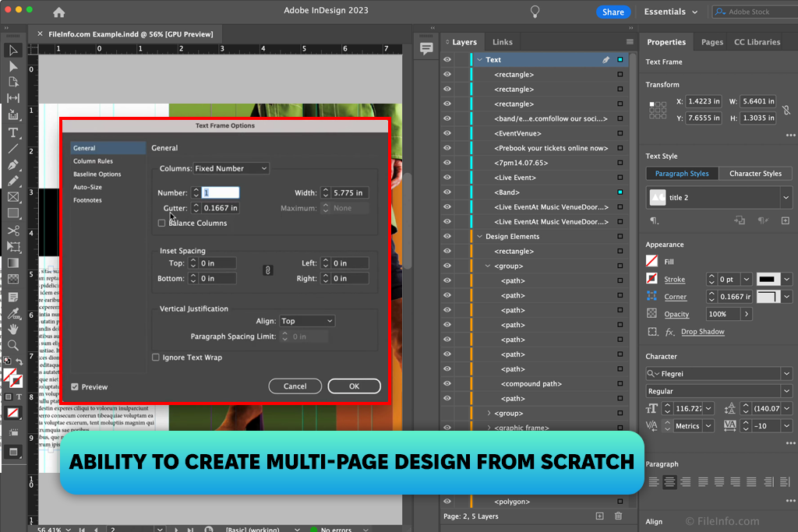Switch to the Pages tab
The image size is (798, 532).
pyautogui.click(x=712, y=42)
